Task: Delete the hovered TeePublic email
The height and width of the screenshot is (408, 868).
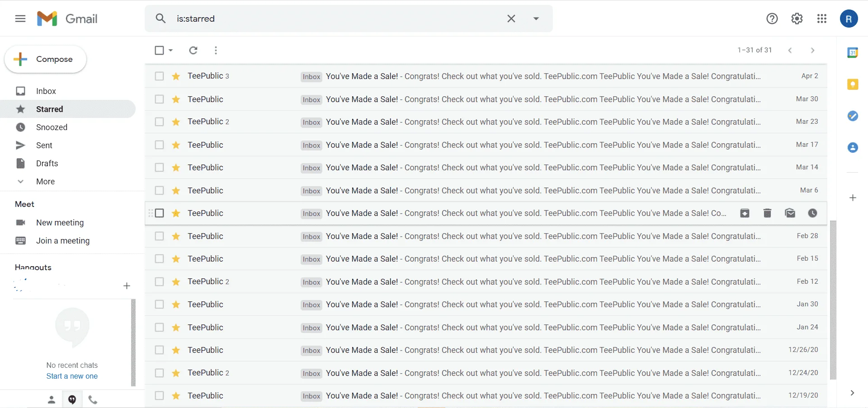Action: [x=767, y=213]
